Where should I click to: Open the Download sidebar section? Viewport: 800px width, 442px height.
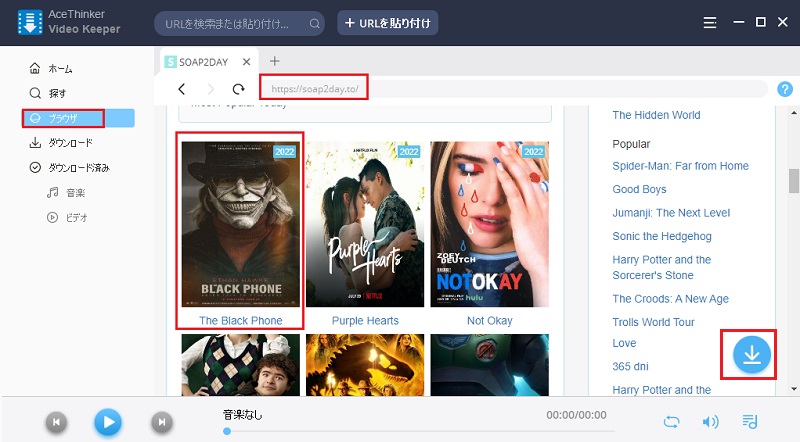point(61,142)
